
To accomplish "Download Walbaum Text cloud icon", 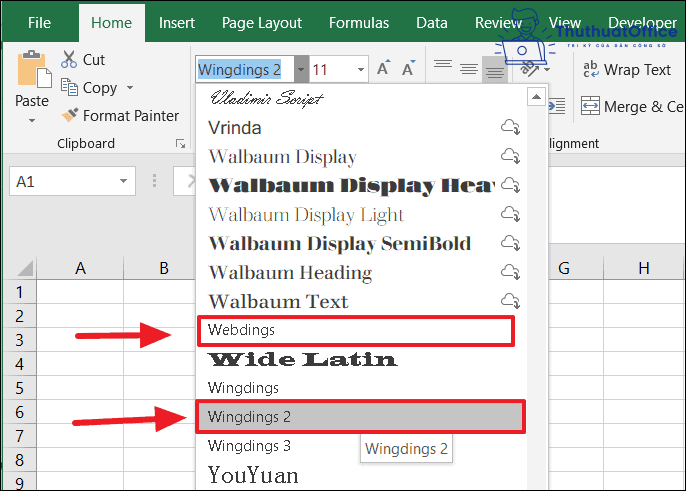I will (x=510, y=300).
